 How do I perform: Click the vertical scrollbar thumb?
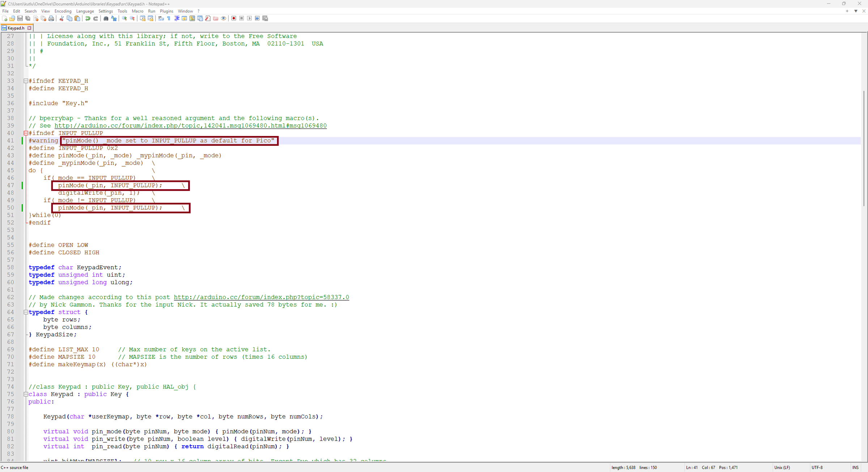point(864,148)
